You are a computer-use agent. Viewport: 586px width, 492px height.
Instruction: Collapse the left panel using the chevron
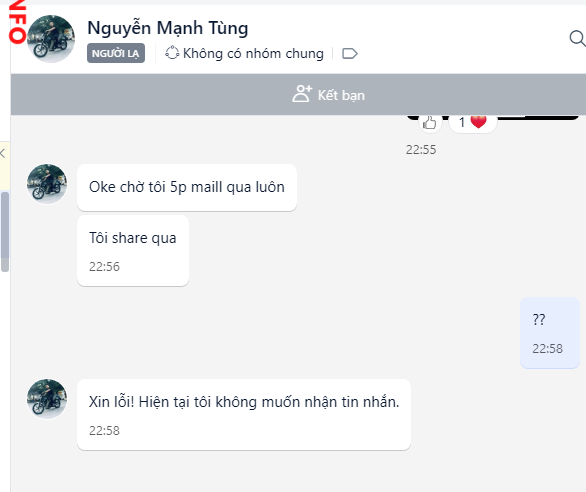pos(3,153)
